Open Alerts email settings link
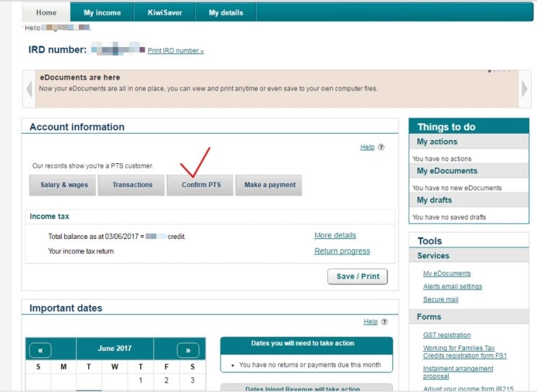537x392 pixels. pos(452,287)
